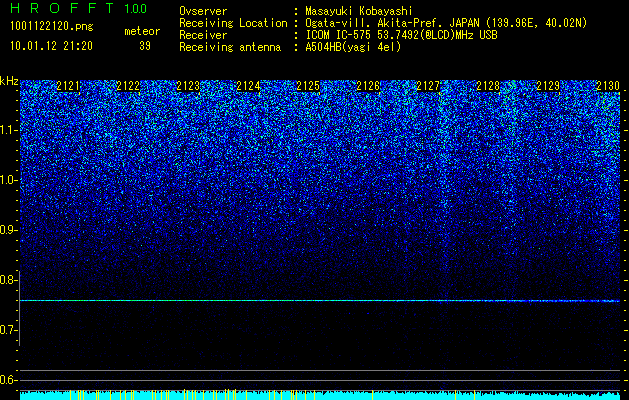Click the 2121 time marker
Screen dimensions: 629x400
point(68,86)
